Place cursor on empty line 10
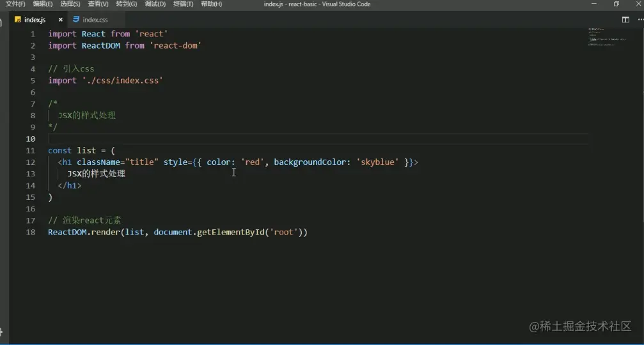This screenshot has height=345, width=644. (318, 139)
